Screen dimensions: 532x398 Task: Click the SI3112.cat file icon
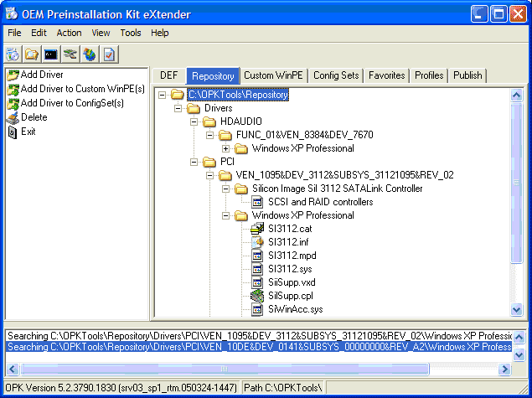pos(257,229)
